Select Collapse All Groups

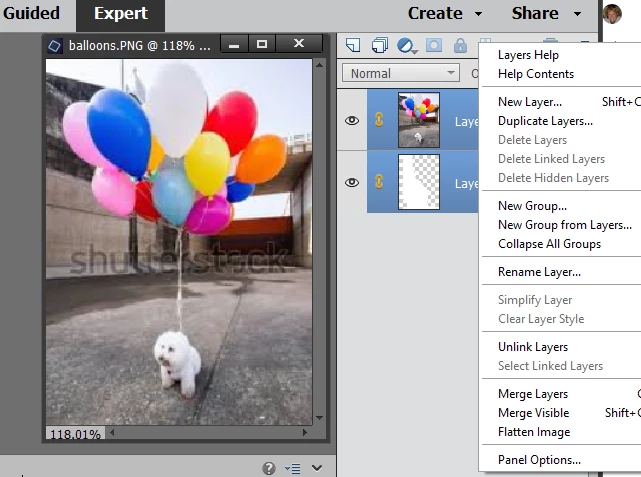click(549, 244)
